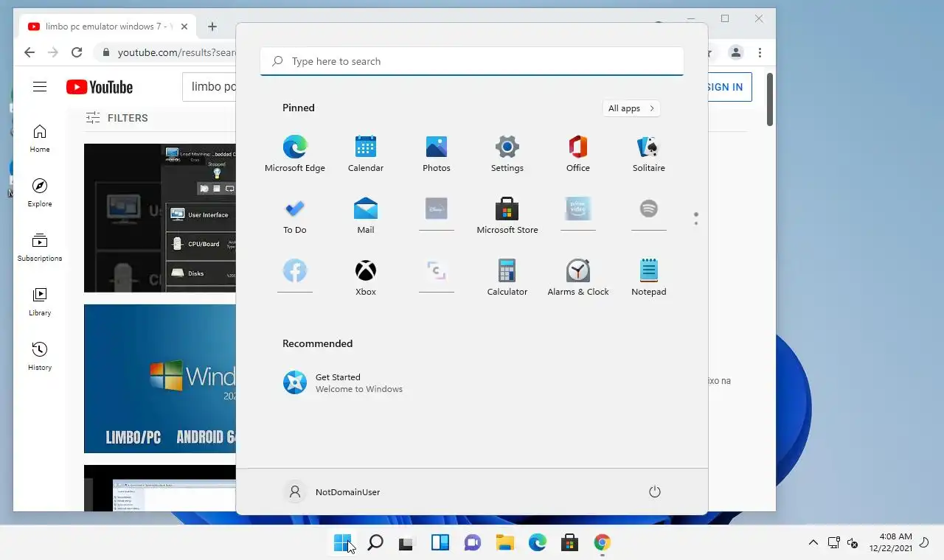Select the limbo pc emulator Chrome tab
This screenshot has width=944, height=560.
pyautogui.click(x=107, y=27)
